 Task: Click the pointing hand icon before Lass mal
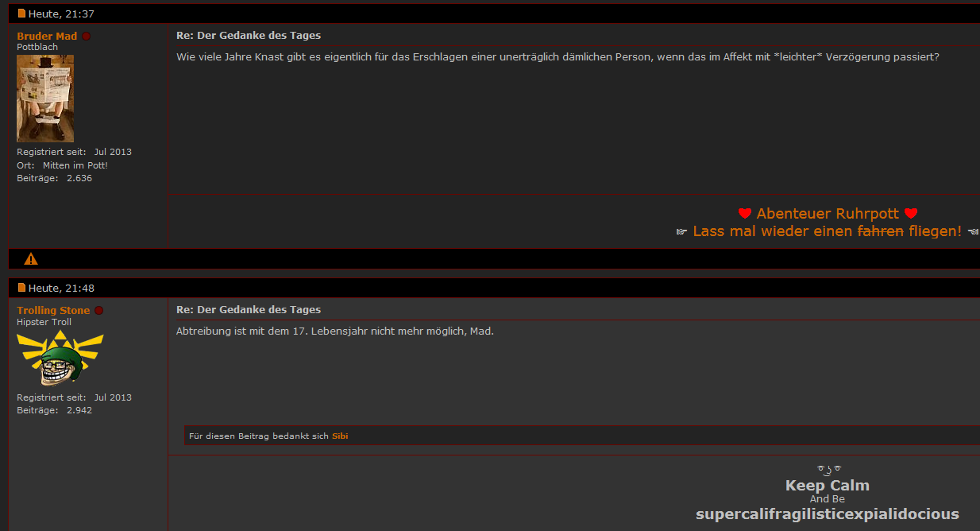[x=681, y=231]
